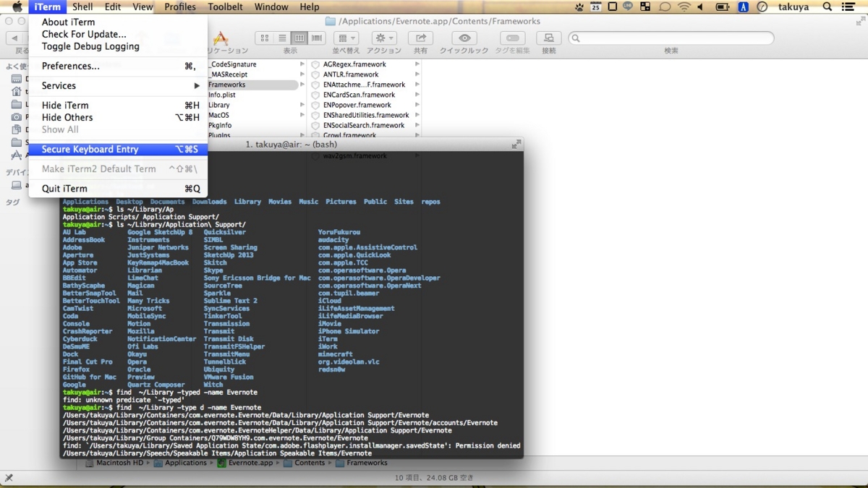Click the Finder back arrow button
Viewport: 868px width, 488px height.
coord(15,38)
